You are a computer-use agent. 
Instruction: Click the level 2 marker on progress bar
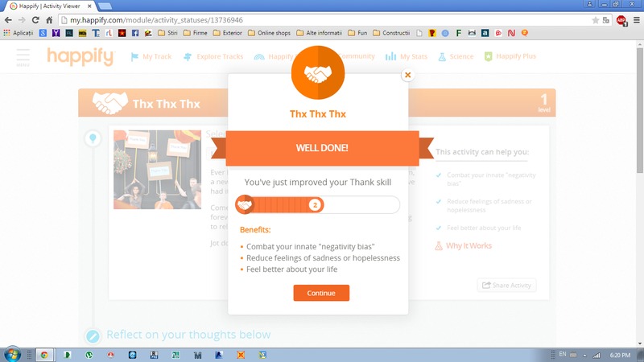pyautogui.click(x=315, y=205)
